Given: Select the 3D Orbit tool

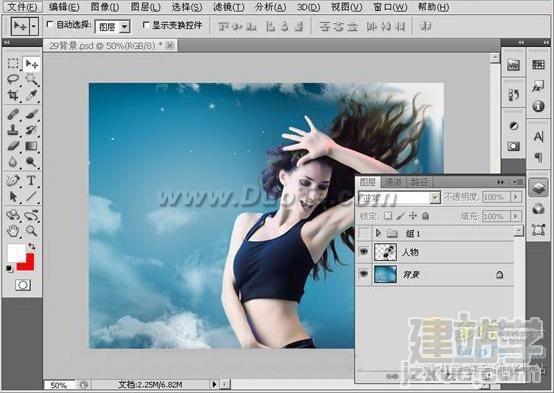Looking at the screenshot, I should (31, 215).
